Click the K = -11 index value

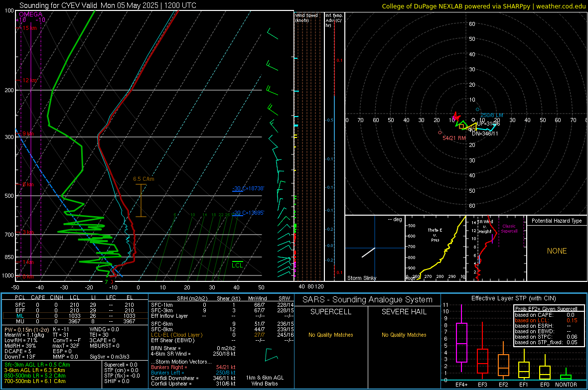click(61, 329)
